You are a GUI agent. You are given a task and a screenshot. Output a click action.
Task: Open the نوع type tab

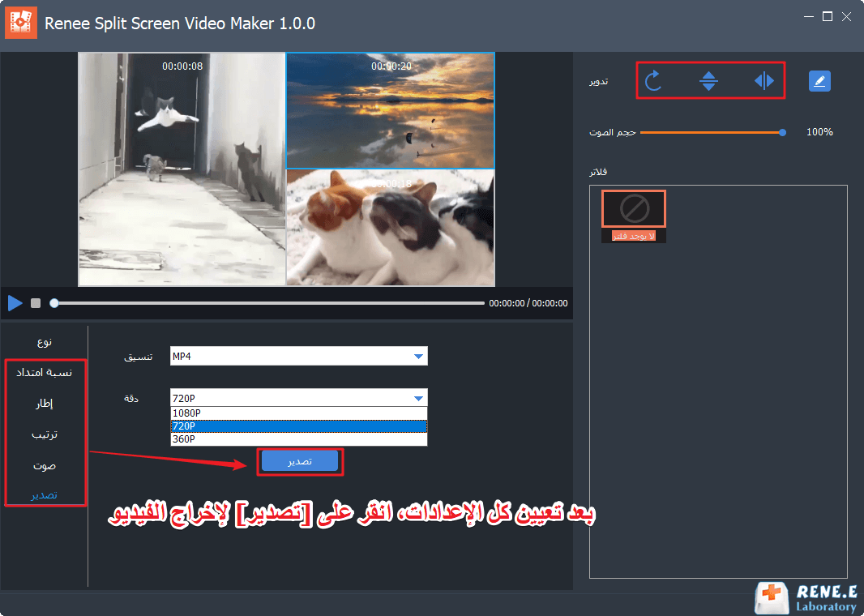(x=45, y=342)
